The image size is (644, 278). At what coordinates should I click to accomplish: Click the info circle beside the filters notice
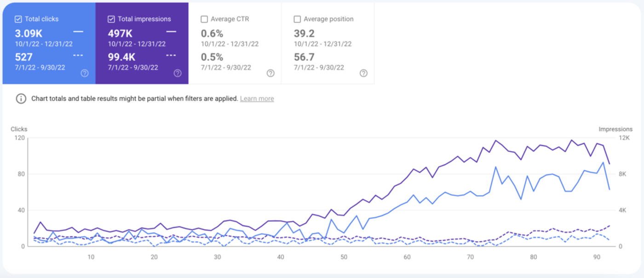[21, 98]
